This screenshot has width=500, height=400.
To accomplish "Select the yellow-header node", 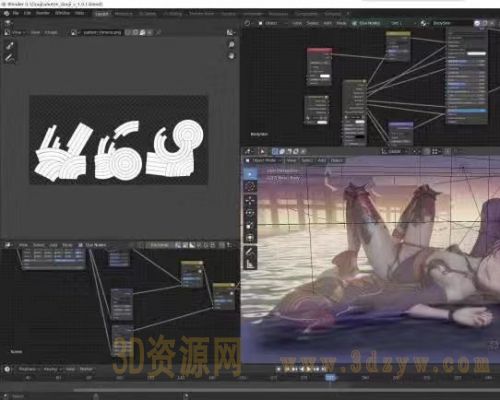I will pyautogui.click(x=398, y=47).
